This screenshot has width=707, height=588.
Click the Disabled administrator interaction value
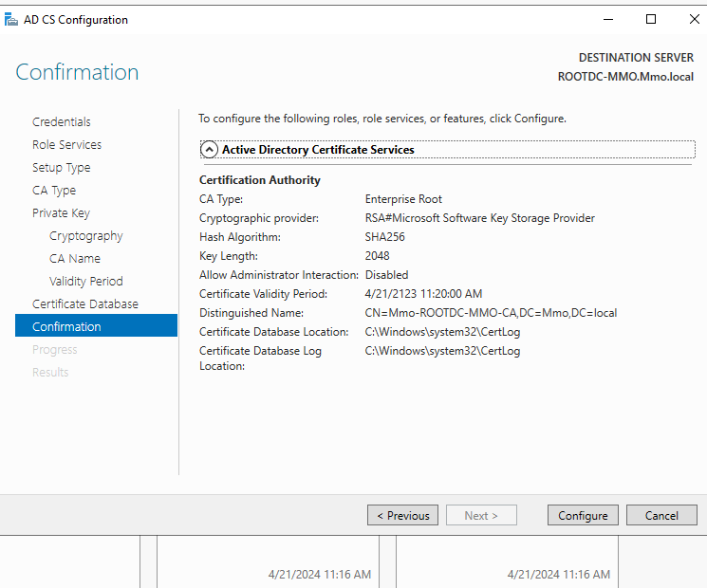tap(386, 275)
